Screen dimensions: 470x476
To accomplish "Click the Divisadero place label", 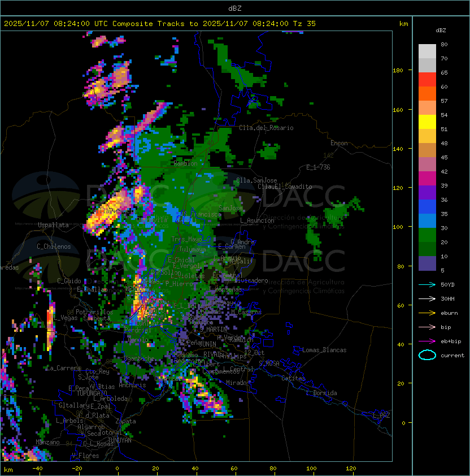I will click(x=251, y=280).
